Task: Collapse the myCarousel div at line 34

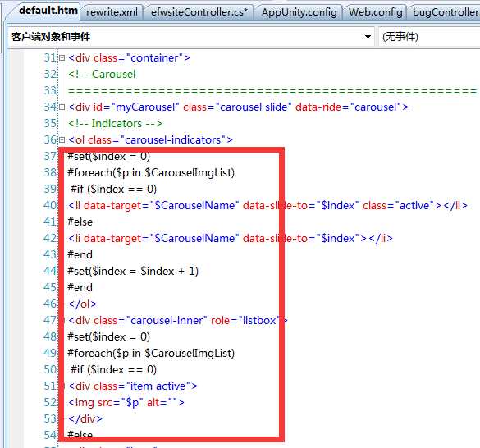Action: tap(62, 107)
